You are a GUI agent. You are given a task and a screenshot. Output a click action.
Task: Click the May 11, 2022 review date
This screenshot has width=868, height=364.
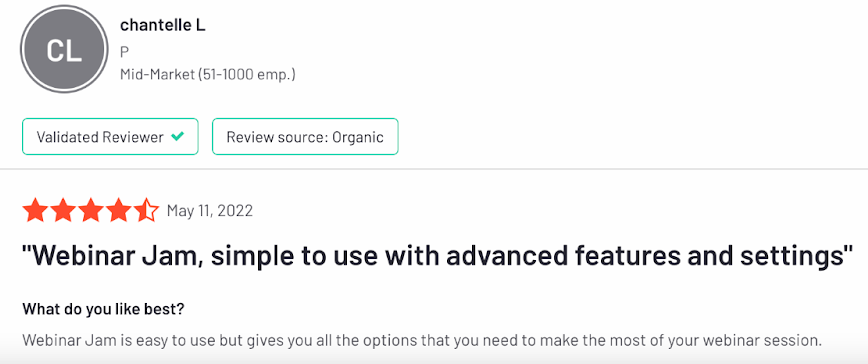coord(210,211)
